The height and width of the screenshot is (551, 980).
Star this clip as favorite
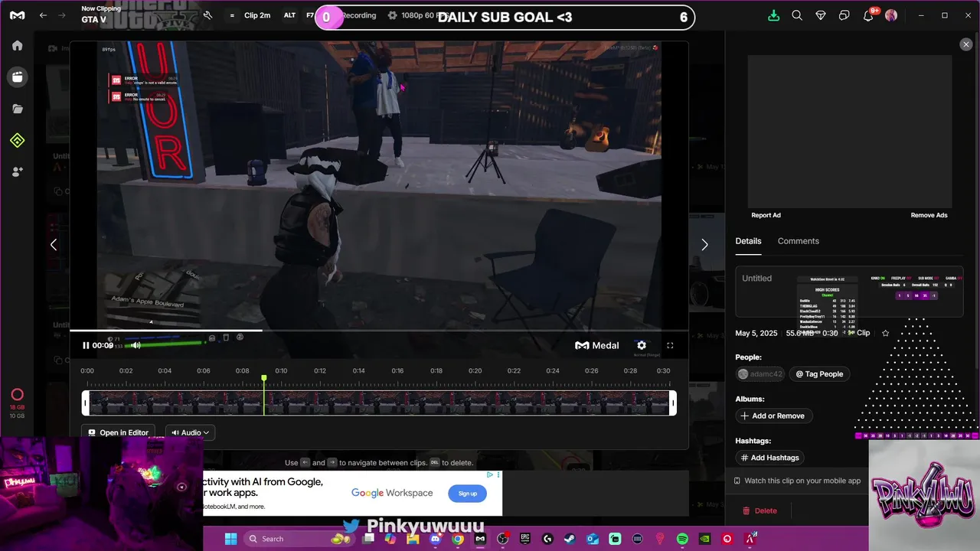tap(886, 333)
